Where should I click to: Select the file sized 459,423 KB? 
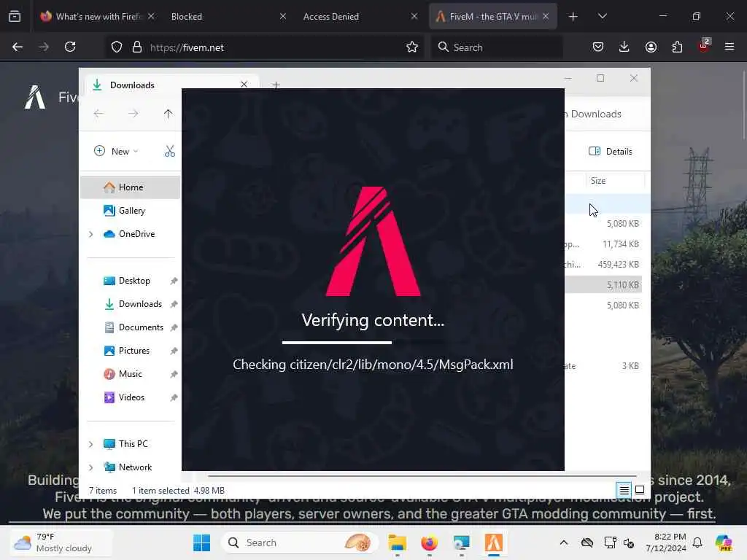pos(604,264)
